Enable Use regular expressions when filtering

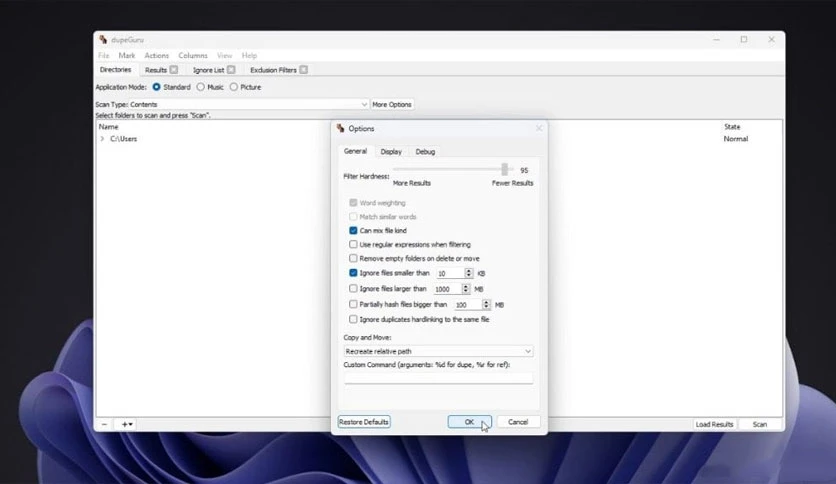click(x=353, y=244)
